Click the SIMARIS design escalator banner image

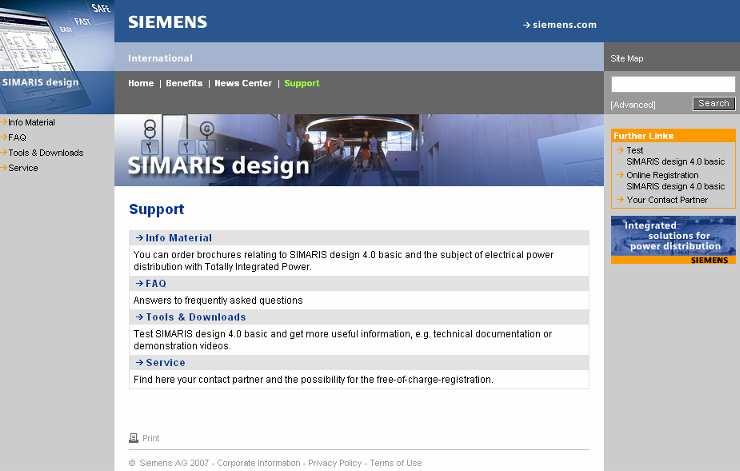pos(359,150)
